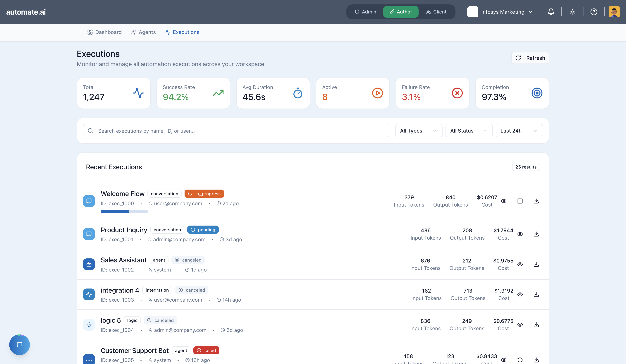626x364 pixels.
Task: View details of Product Inquiry via eye icon
Action: [x=520, y=234]
